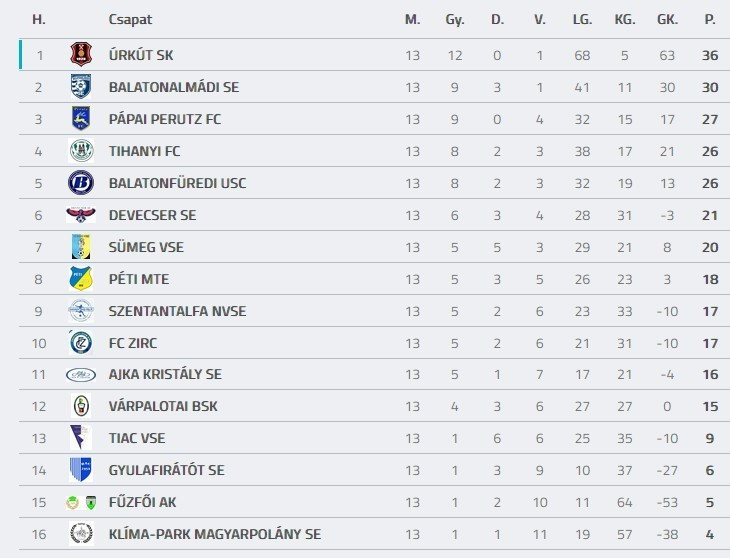Screen dimensions: 730x558
Task: Click the Sümeg VSE crest
Action: coord(81,247)
